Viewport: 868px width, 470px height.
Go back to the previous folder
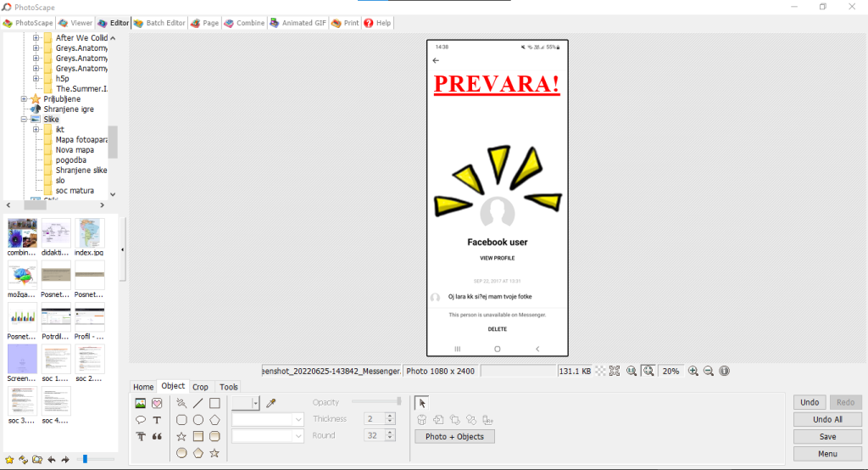click(52, 460)
